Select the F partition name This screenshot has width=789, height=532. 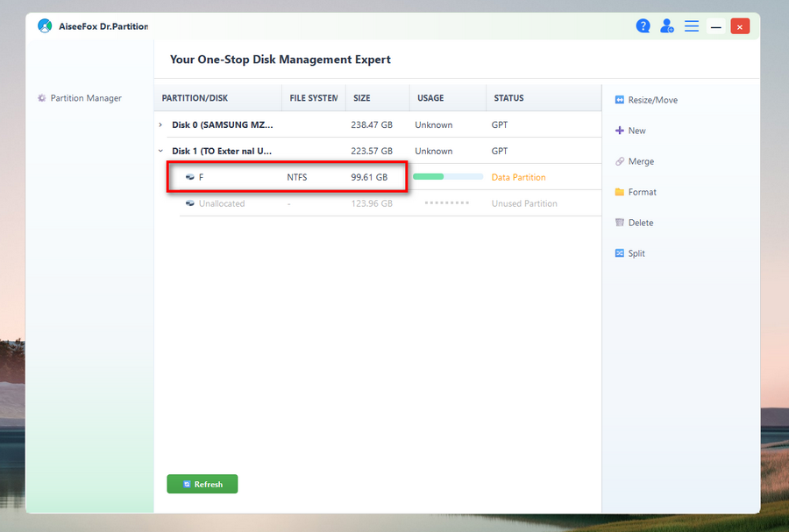pos(201,177)
